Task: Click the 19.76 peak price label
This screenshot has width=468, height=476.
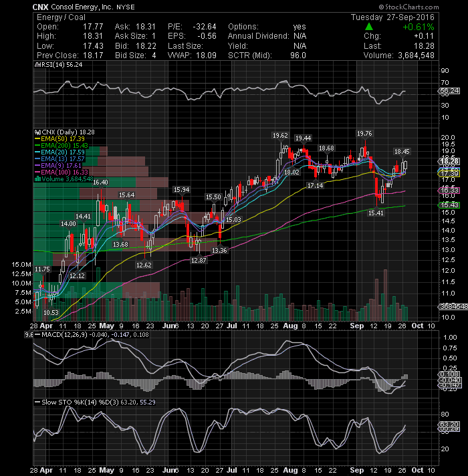Action: pyautogui.click(x=364, y=134)
